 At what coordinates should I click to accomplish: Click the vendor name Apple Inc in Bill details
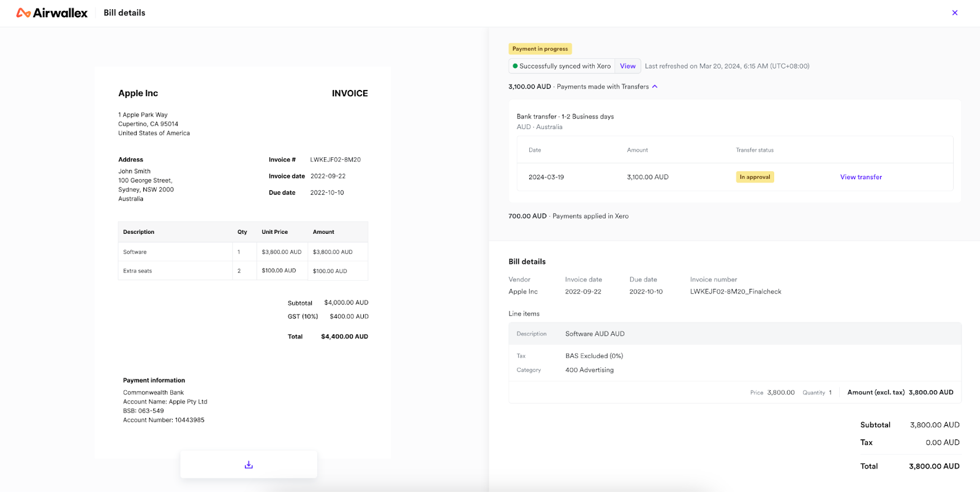point(522,292)
